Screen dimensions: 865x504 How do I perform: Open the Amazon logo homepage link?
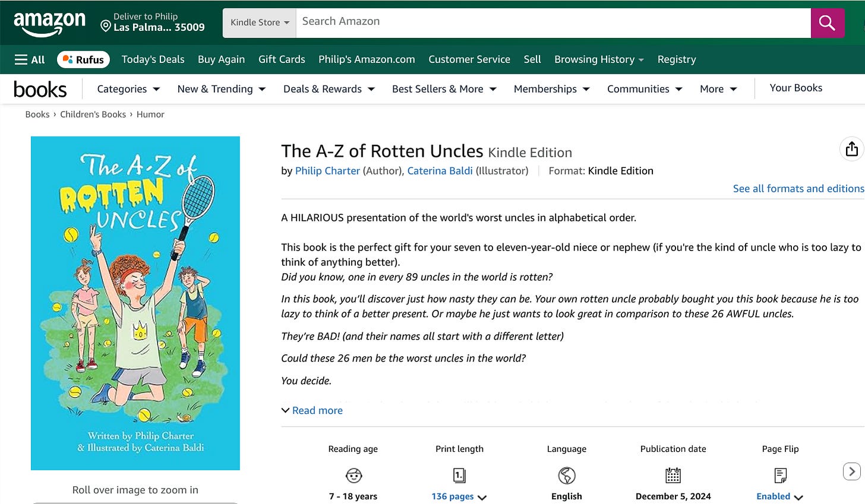50,24
